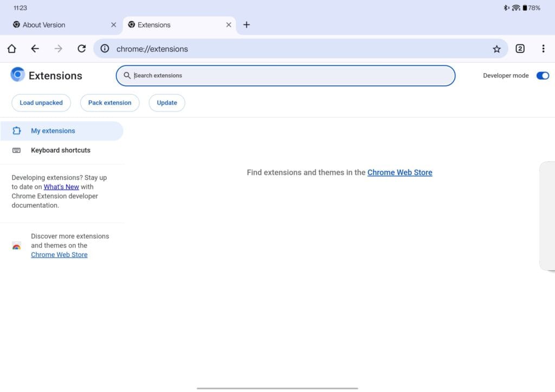This screenshot has width=555, height=392.
Task: Click the My extensions puzzle icon
Action: point(17,131)
